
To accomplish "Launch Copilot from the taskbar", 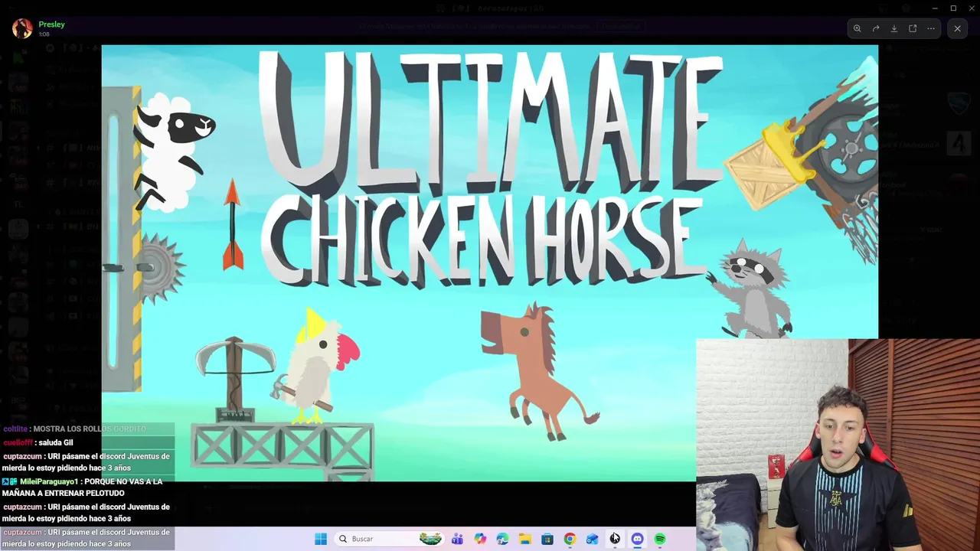I will coord(480,539).
